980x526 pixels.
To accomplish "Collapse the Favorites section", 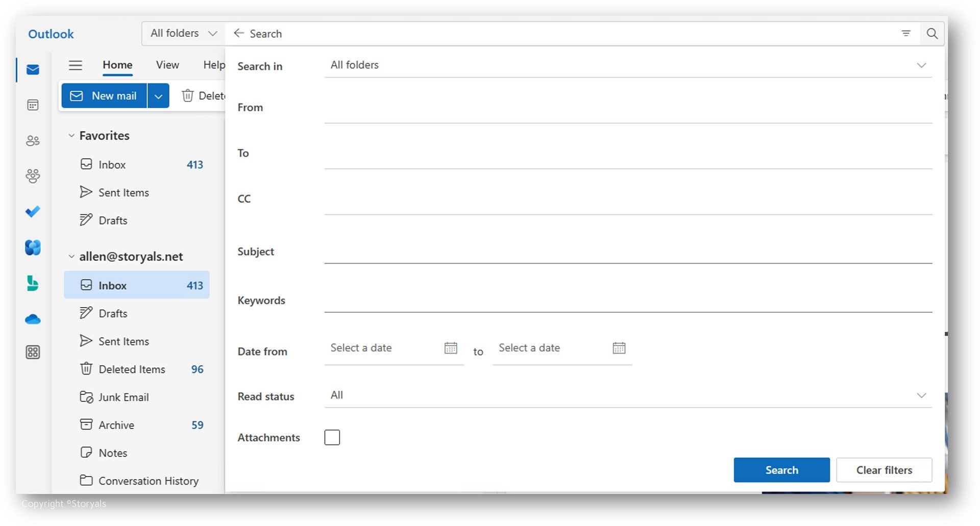I will click(x=71, y=135).
